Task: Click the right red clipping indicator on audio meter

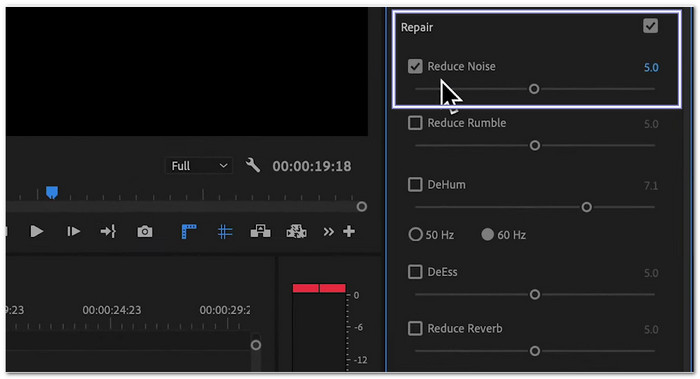Action: pos(333,288)
